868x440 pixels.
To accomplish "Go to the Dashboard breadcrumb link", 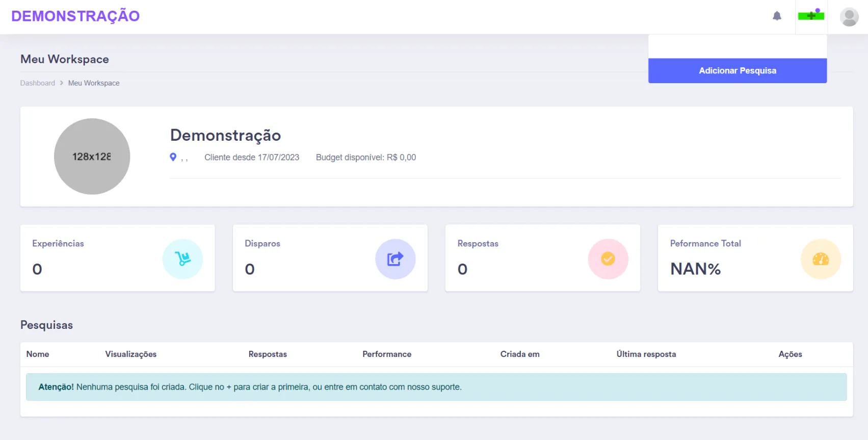I will pos(38,83).
